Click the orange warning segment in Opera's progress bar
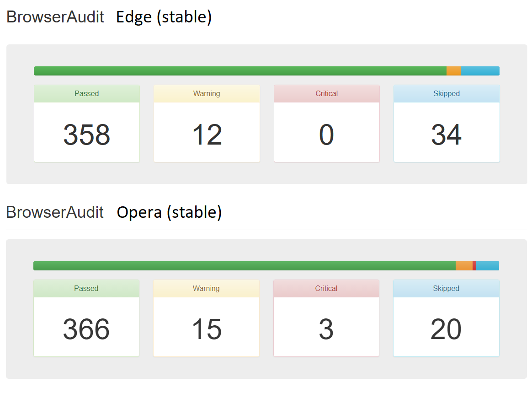Screen dimensions: 532x393 [x=464, y=266]
